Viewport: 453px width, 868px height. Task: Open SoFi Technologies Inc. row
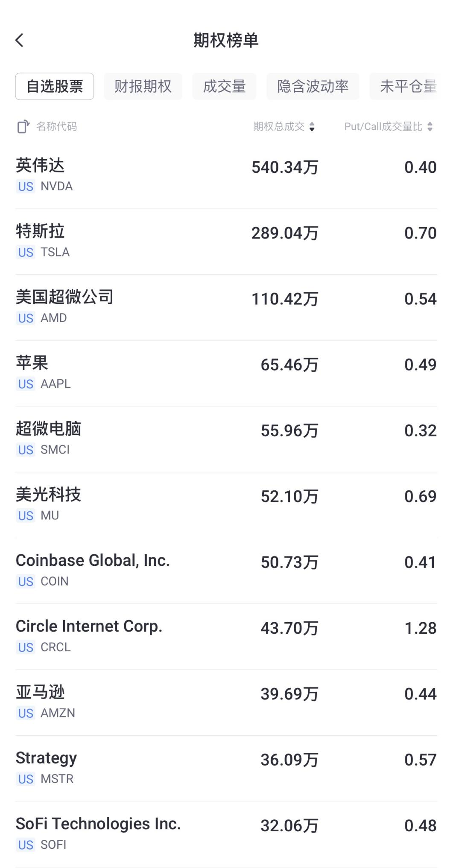tap(226, 833)
